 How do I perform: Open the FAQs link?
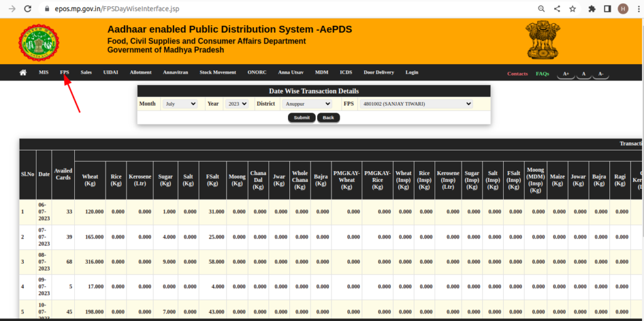pos(542,74)
